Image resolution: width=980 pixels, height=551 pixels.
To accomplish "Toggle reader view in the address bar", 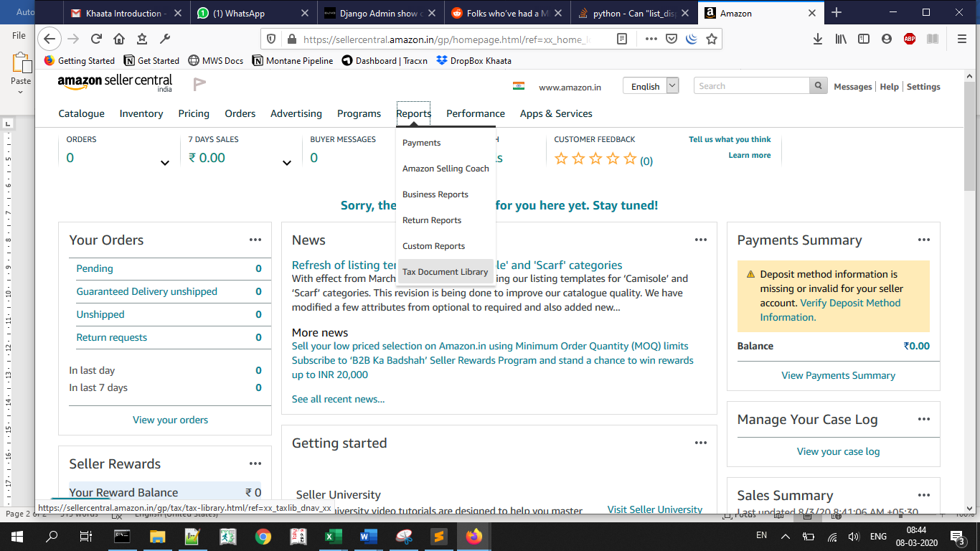I will [x=622, y=39].
